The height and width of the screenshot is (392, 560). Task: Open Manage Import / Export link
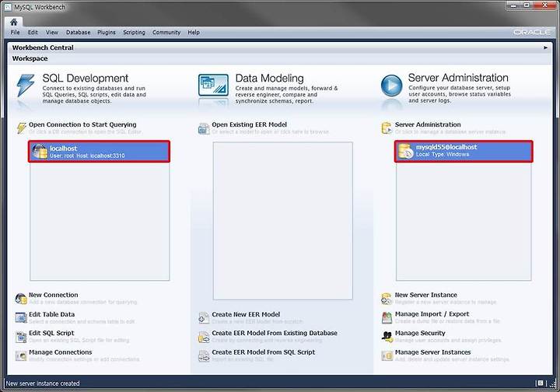[x=432, y=313]
